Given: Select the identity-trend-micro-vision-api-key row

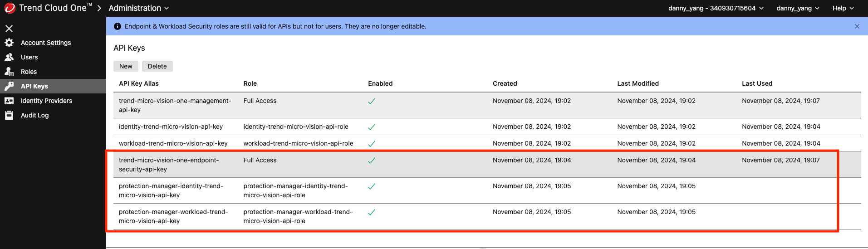Looking at the screenshot, I should [171, 127].
